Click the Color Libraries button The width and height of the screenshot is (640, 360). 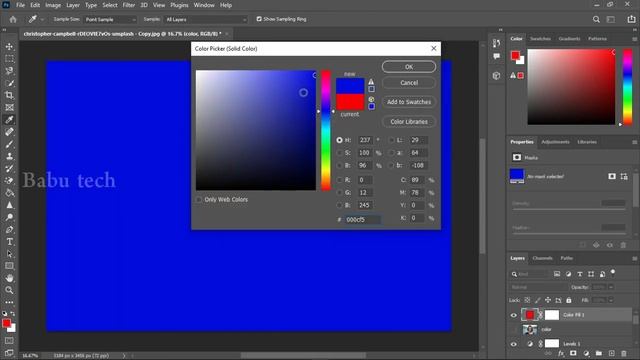(409, 122)
